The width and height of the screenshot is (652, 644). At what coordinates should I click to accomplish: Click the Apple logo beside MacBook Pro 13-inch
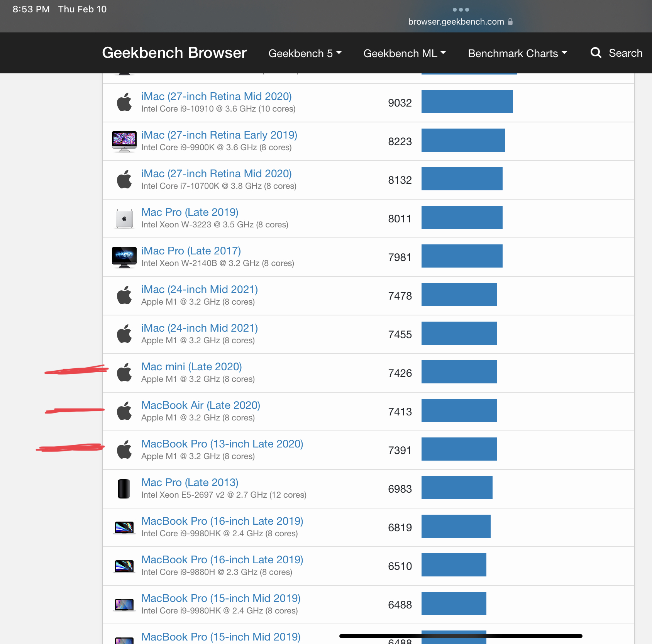tap(124, 450)
